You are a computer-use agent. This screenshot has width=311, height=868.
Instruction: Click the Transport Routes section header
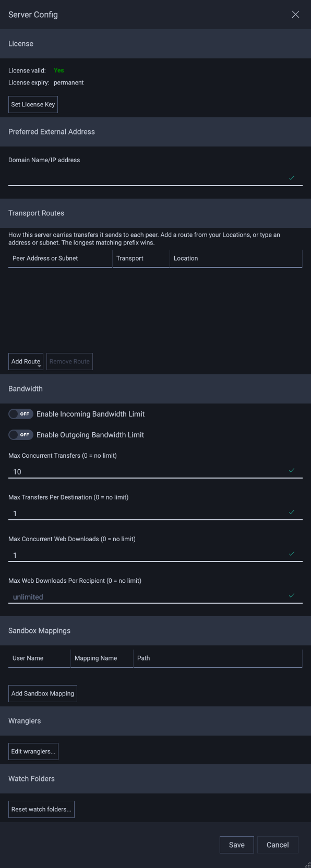click(155, 213)
